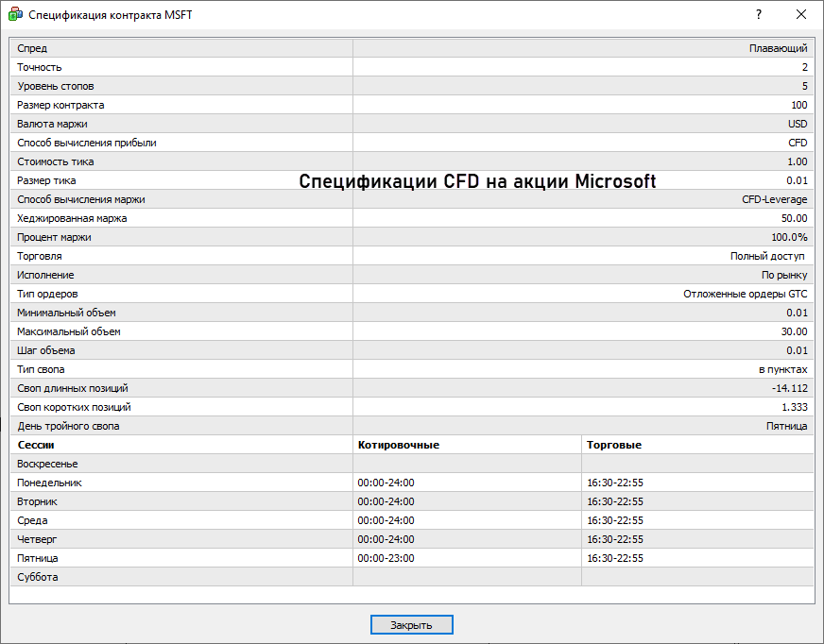
Task: Click the app icon in title bar
Action: tap(15, 15)
